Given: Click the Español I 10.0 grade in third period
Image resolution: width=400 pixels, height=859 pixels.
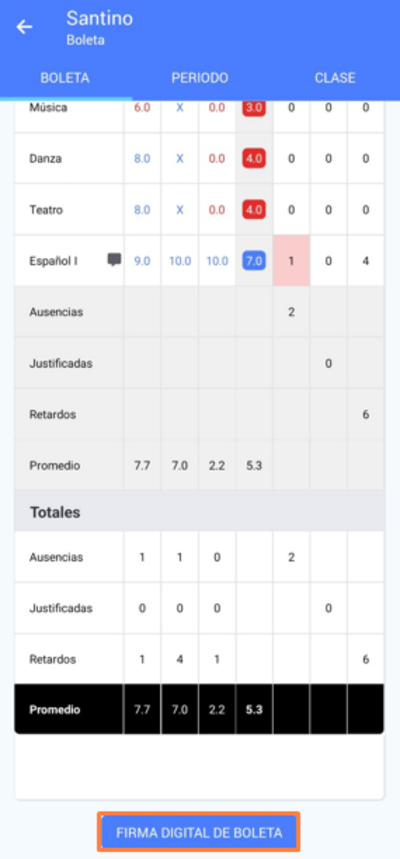Looking at the screenshot, I should click(217, 261).
